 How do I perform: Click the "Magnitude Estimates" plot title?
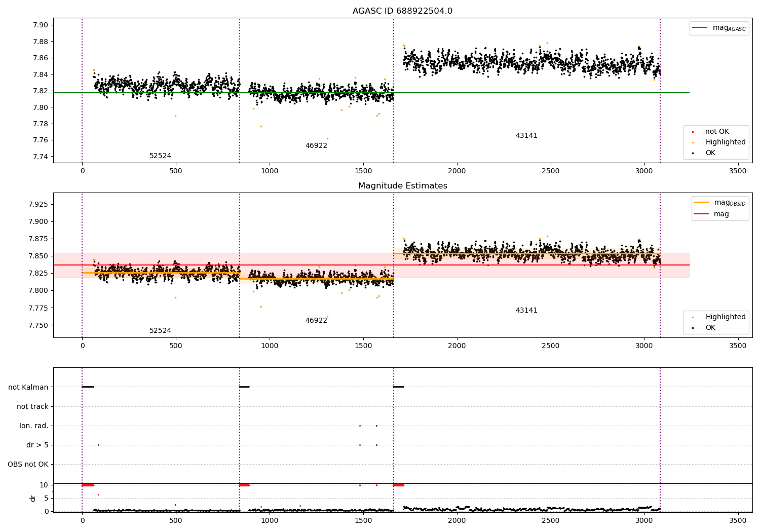402,186
